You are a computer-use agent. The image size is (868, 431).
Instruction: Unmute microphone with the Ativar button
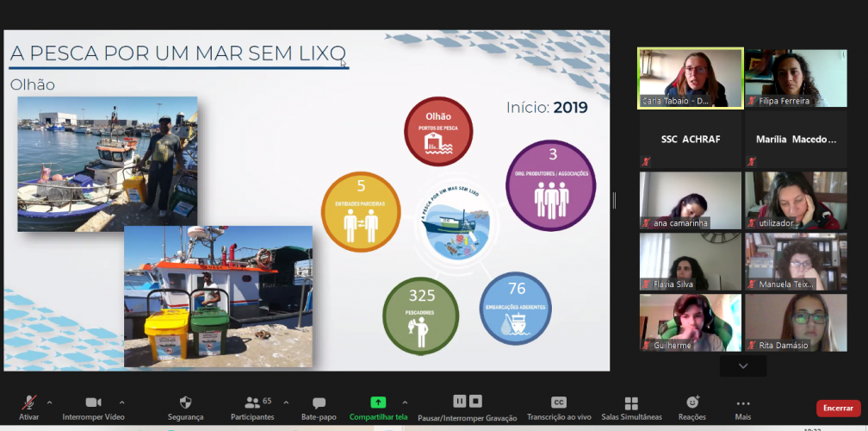click(28, 409)
